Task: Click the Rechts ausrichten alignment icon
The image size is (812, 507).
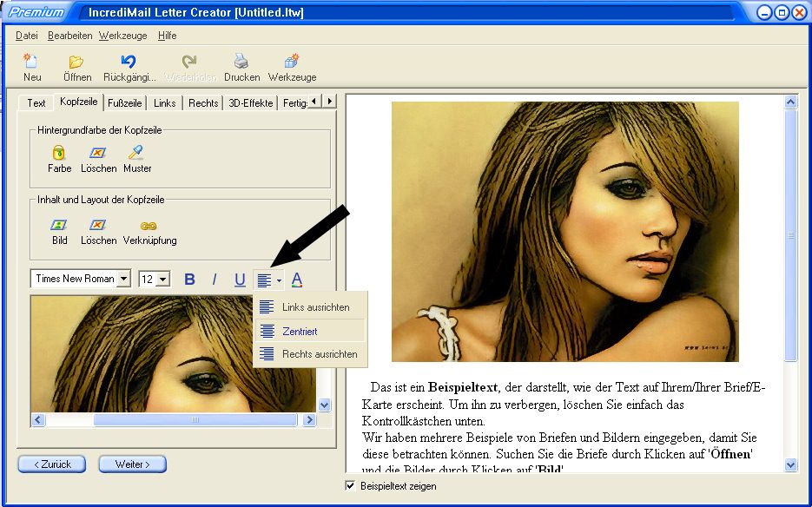Action: pos(267,354)
